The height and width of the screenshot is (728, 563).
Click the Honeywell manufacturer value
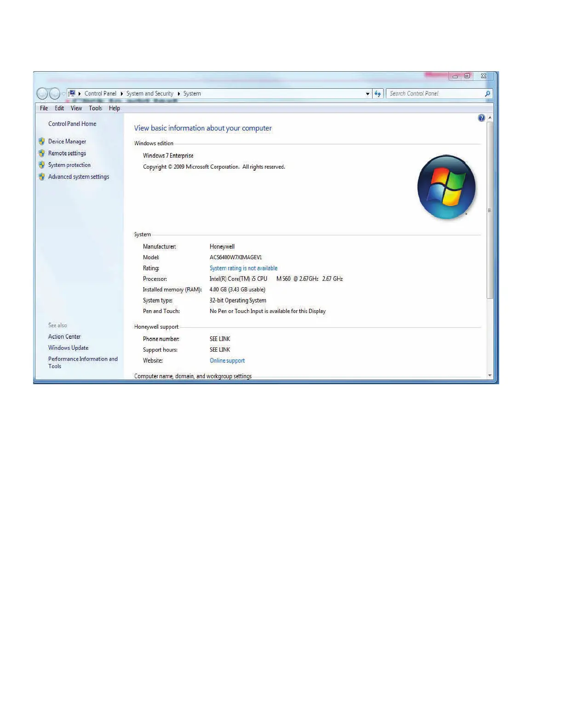tap(222, 247)
